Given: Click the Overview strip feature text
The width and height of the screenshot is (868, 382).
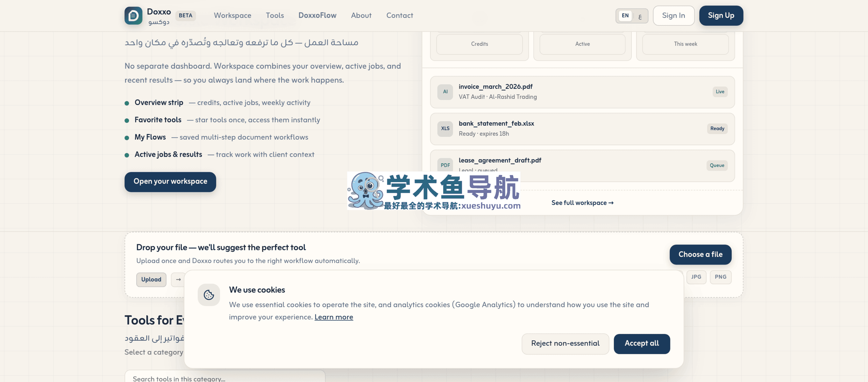Looking at the screenshot, I should click(159, 103).
